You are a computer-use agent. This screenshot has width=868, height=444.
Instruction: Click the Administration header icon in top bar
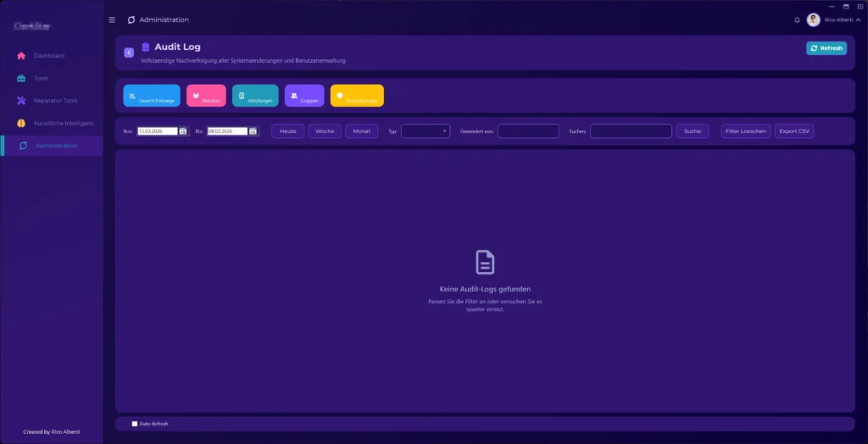tap(131, 20)
